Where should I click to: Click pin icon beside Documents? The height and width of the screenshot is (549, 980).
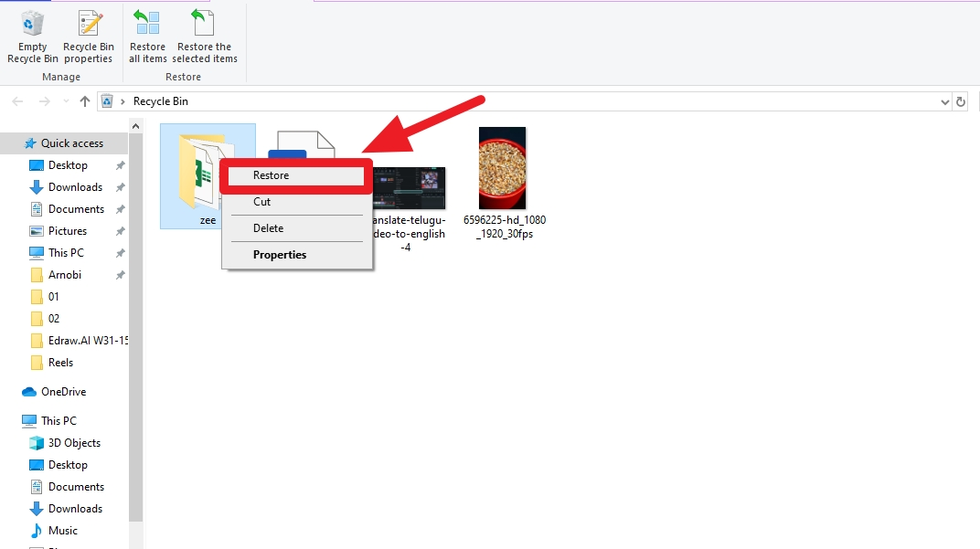120,209
